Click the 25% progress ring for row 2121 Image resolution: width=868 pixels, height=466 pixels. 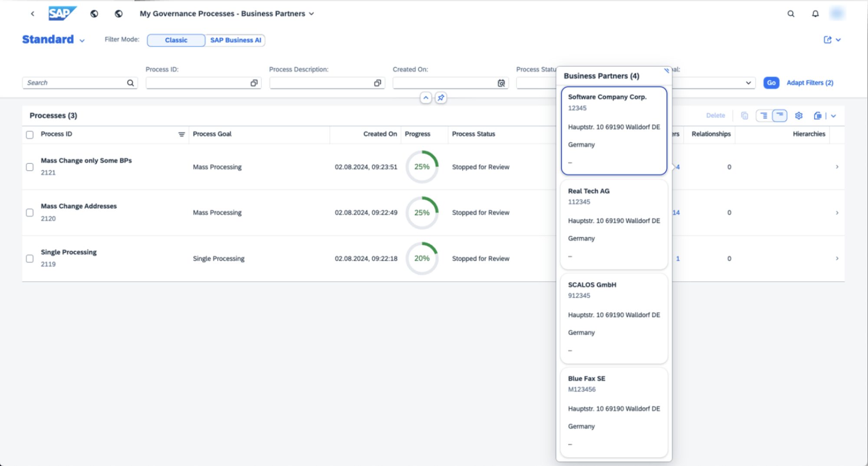[422, 167]
